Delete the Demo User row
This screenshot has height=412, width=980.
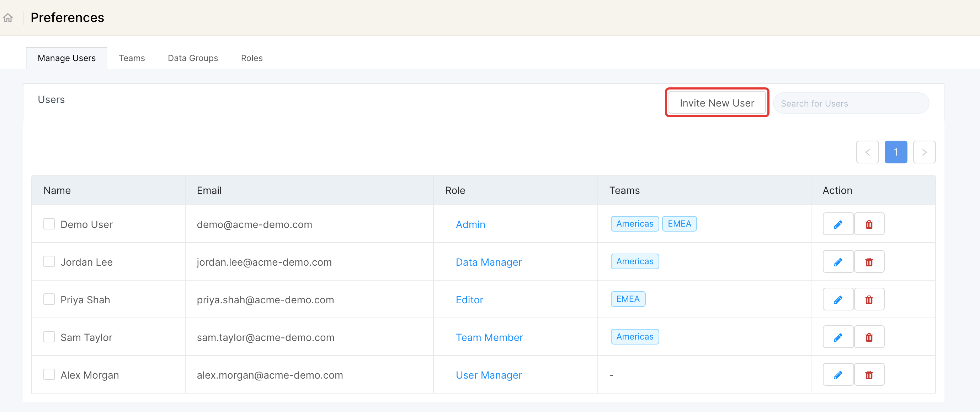coord(869,224)
